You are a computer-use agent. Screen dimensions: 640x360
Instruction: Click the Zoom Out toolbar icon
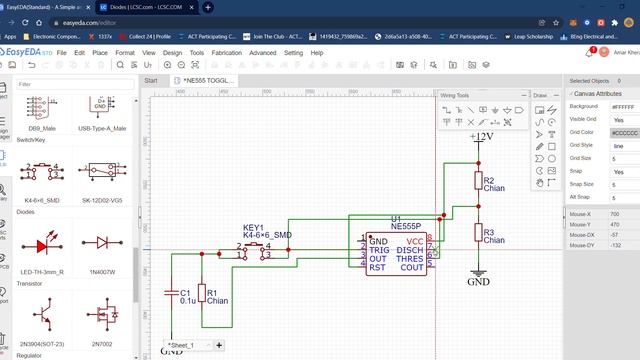pyautogui.click(x=181, y=65)
